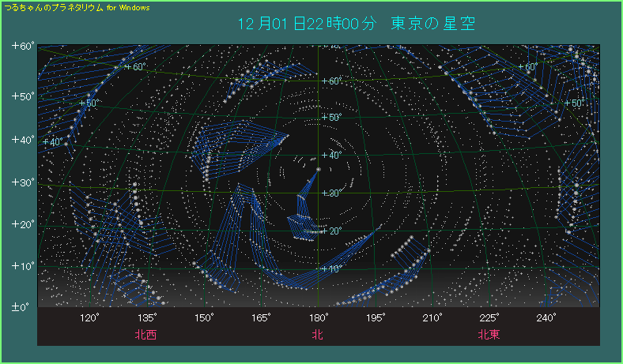This screenshot has width=623, height=364.
Task: Select the 北 direction label at bottom center
Action: (x=318, y=334)
